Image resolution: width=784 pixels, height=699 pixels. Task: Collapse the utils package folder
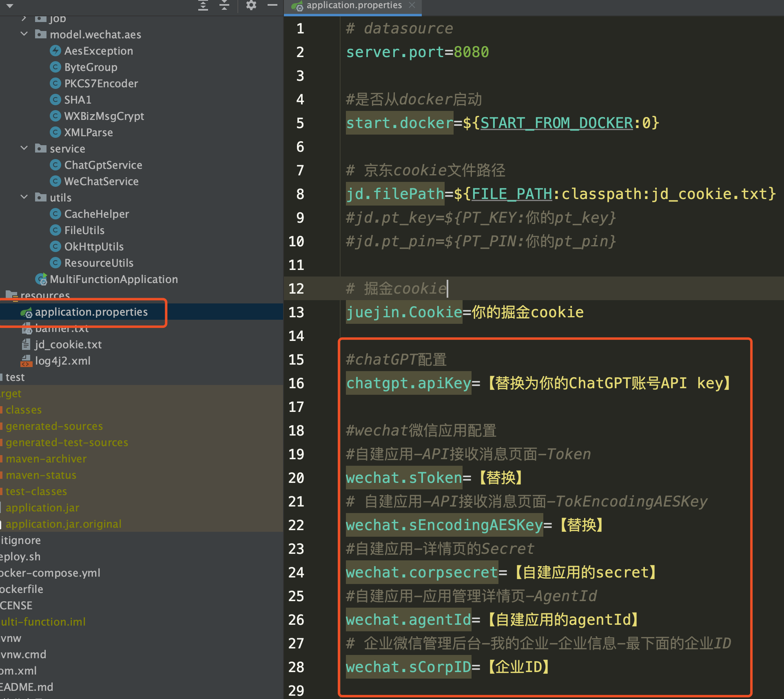24,197
